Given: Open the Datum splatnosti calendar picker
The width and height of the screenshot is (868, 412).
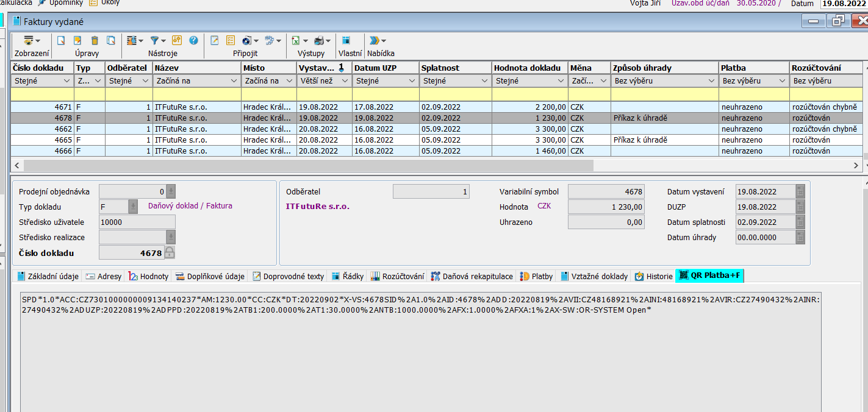Looking at the screenshot, I should pyautogui.click(x=800, y=222).
